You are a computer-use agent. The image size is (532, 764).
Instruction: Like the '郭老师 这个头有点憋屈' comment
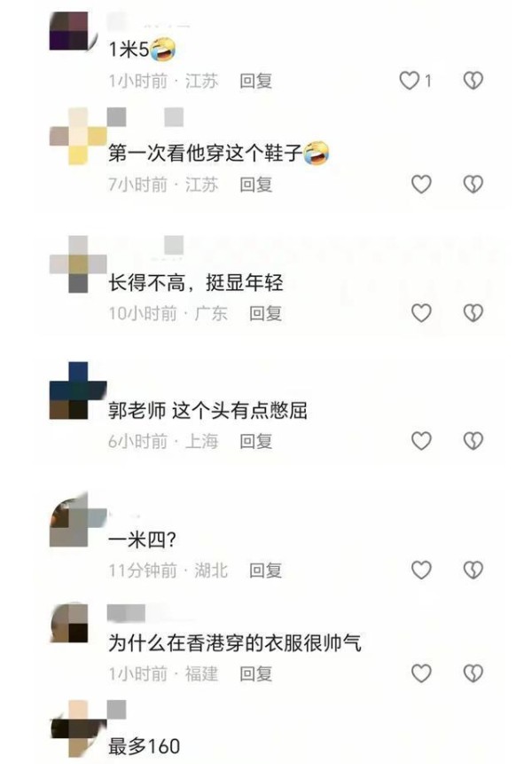pos(421,441)
